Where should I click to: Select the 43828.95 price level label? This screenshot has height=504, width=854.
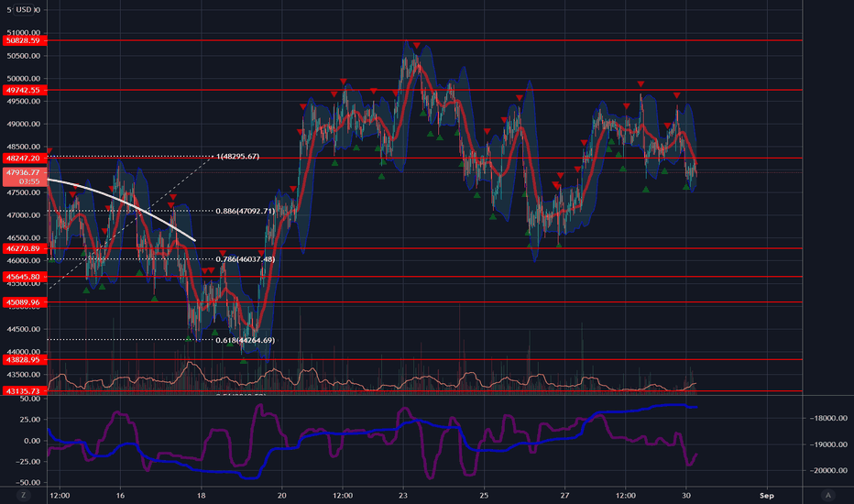(x=25, y=359)
